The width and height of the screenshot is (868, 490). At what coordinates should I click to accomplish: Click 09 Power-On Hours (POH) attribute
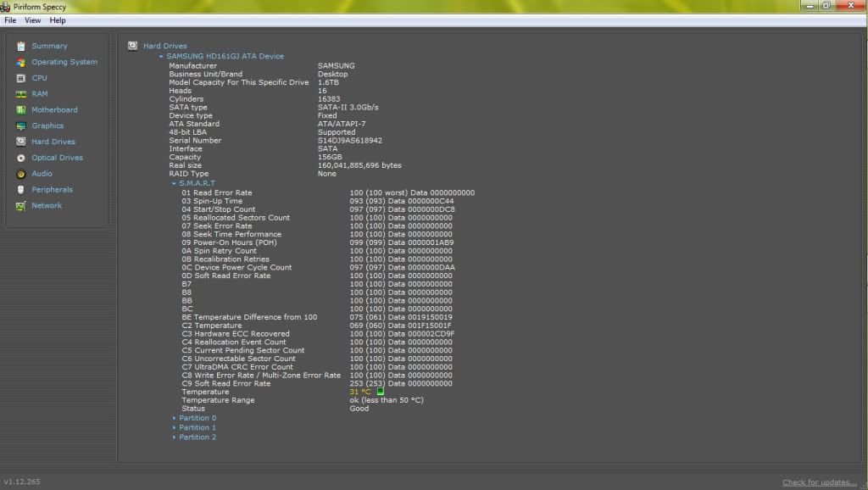[318, 242]
